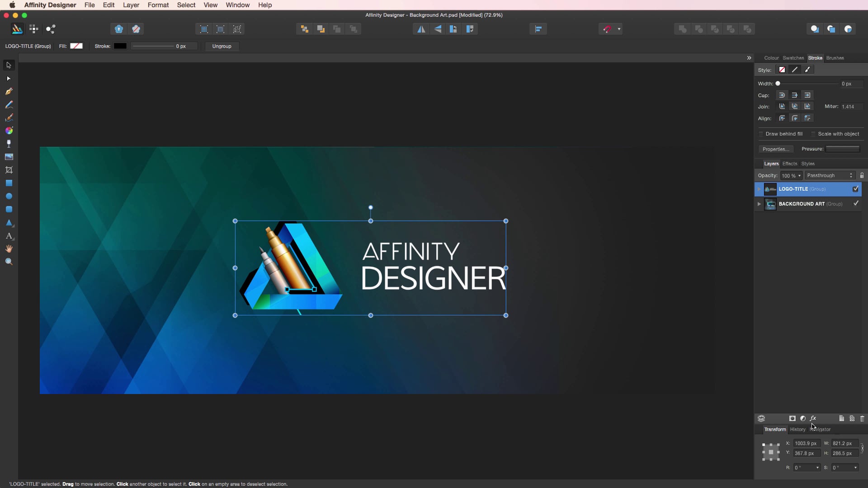Screen dimensions: 868x488
Task: Click the Ungroup button
Action: pos(222,46)
